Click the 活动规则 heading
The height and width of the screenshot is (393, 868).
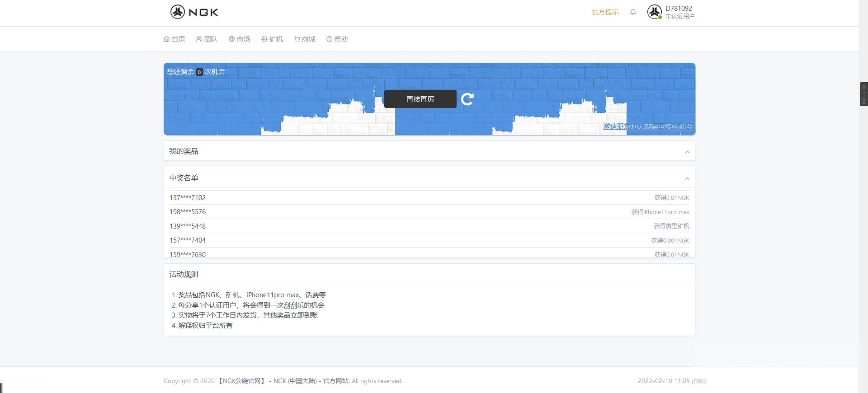point(184,274)
